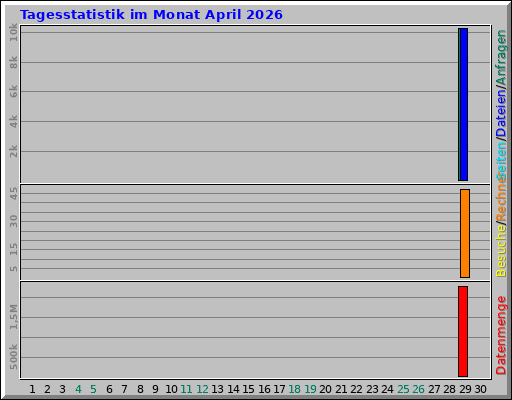The width and height of the screenshot is (512, 400).
Task: Click the 4k y-axis label
Action: tap(13, 121)
